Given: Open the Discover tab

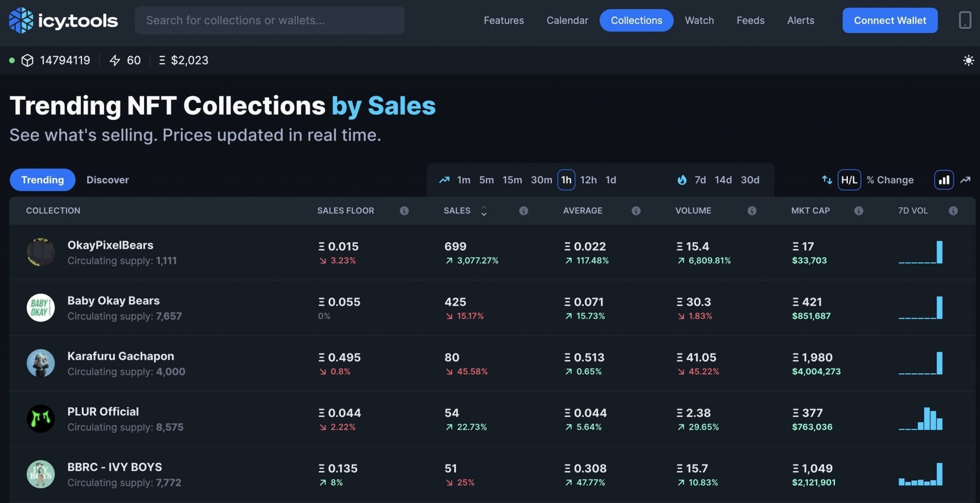Looking at the screenshot, I should point(108,180).
